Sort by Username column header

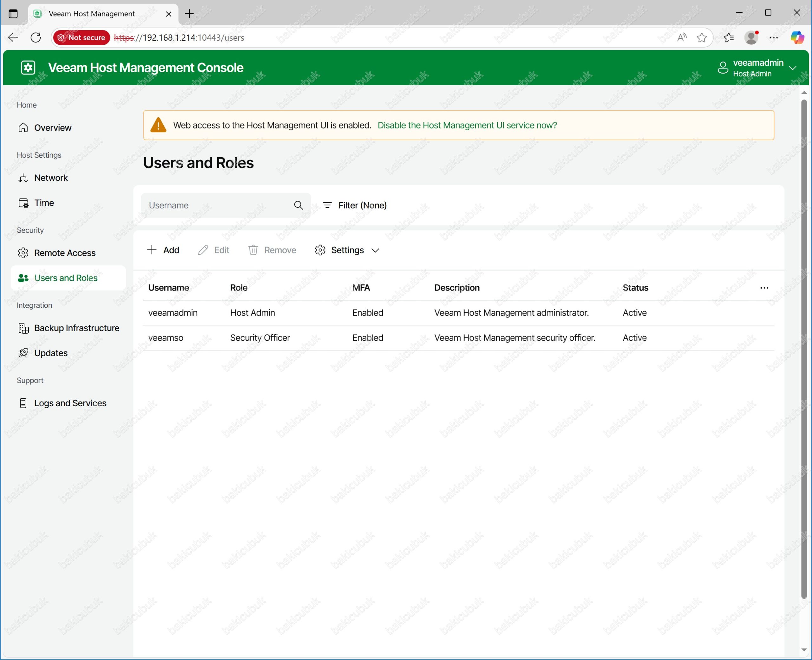pos(168,288)
